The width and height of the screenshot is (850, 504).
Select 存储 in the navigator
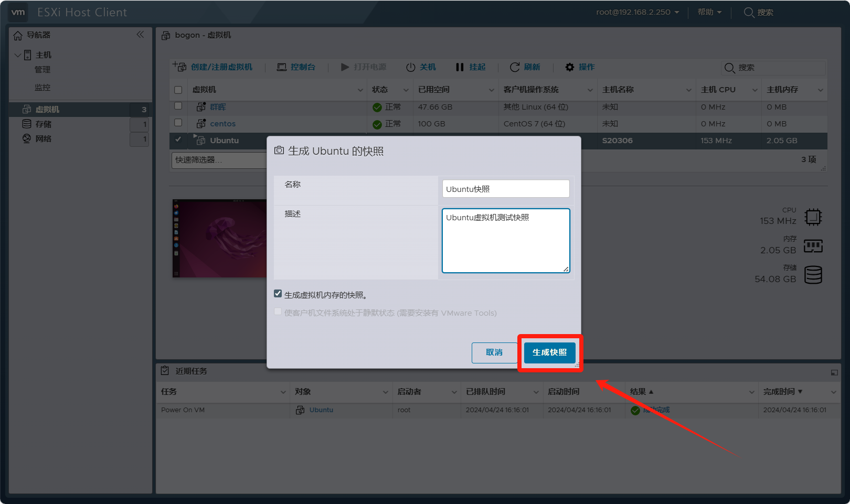(44, 124)
